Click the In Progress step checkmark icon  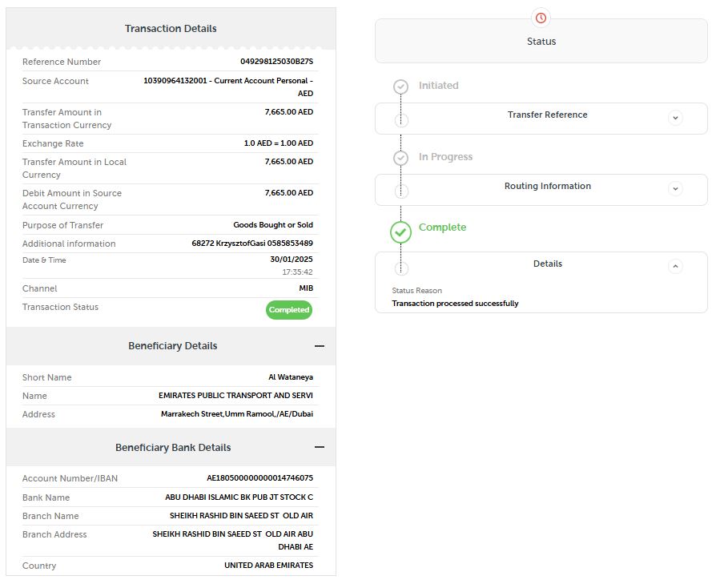[400, 158]
